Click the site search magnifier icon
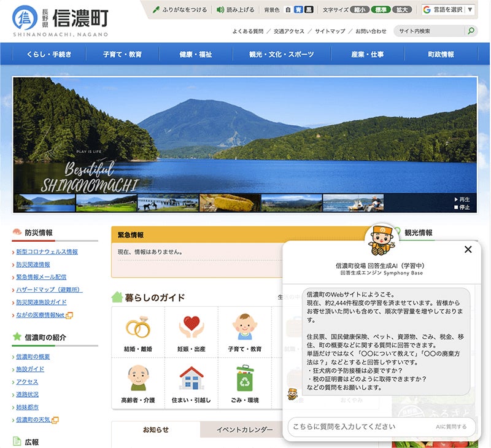Viewport: 491px width, 448px height. 471,31
